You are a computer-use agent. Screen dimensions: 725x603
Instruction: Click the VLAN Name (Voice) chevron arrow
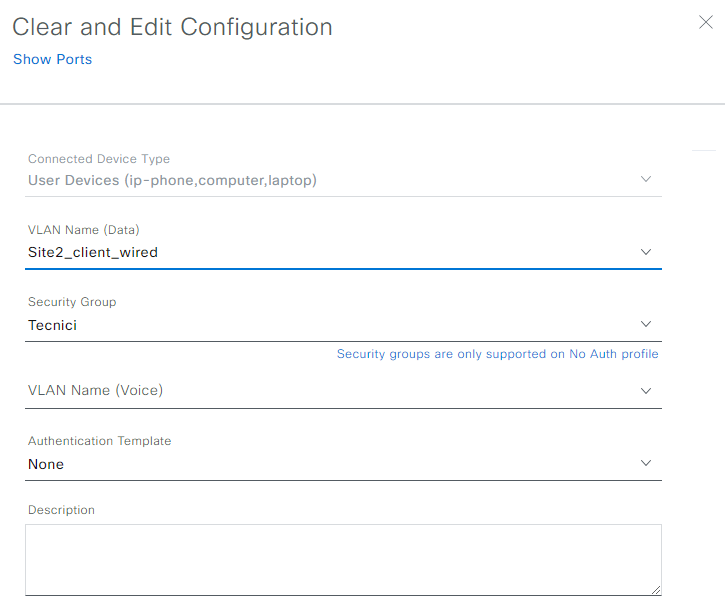646,390
